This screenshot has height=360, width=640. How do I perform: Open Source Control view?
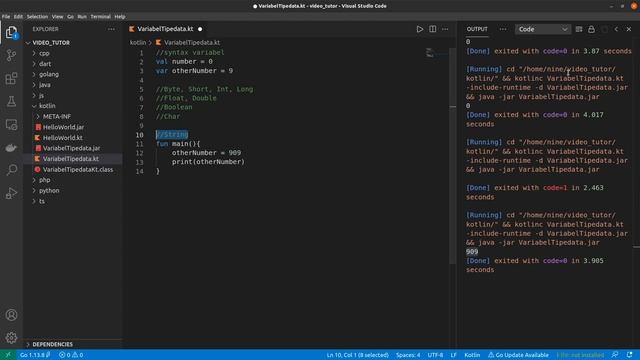11,55
